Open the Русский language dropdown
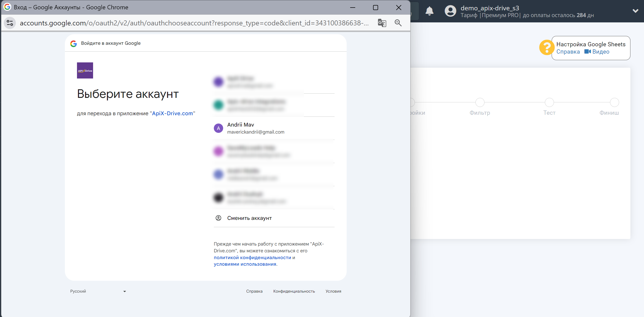Viewport: 644px width, 317px height. pos(98,291)
